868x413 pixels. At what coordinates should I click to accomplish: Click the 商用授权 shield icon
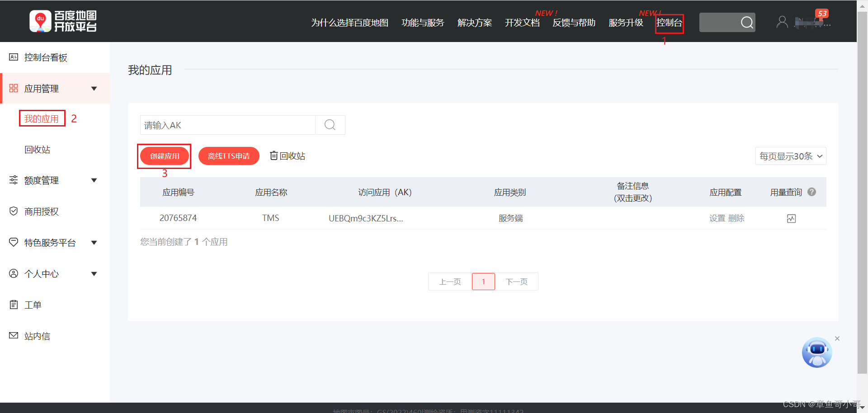14,211
